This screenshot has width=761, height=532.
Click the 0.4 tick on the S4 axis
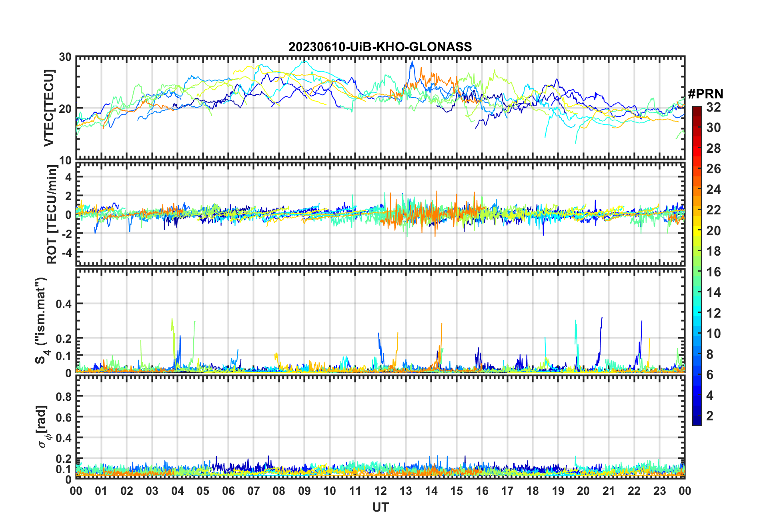coord(64,304)
